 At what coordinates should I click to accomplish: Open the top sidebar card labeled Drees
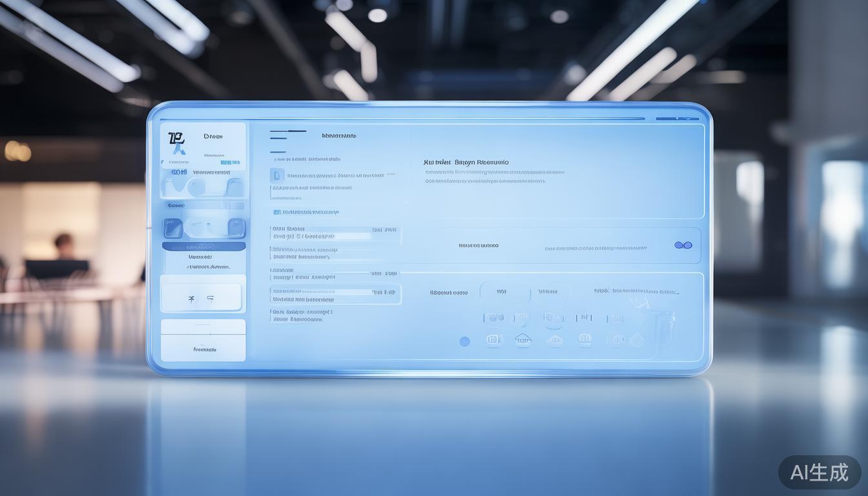(203, 145)
